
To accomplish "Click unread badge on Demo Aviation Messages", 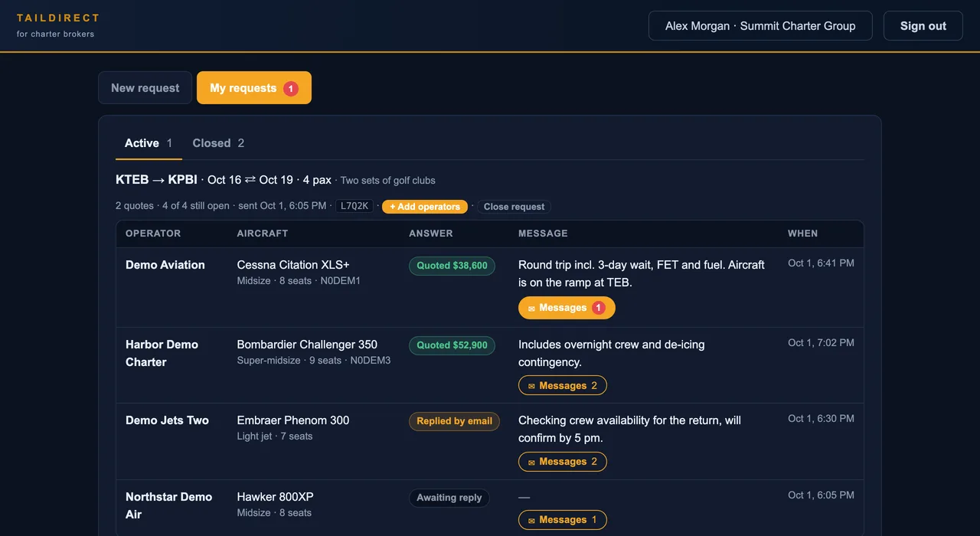I will [x=599, y=308].
